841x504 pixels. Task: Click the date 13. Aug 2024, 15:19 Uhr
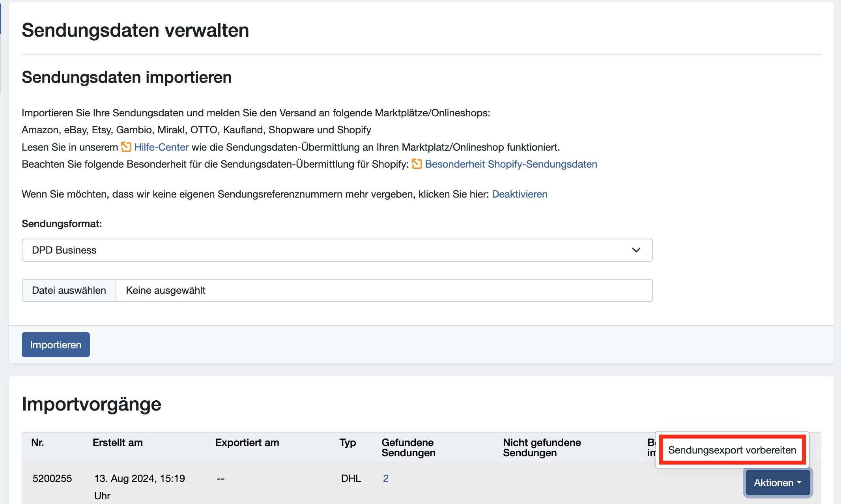139,487
